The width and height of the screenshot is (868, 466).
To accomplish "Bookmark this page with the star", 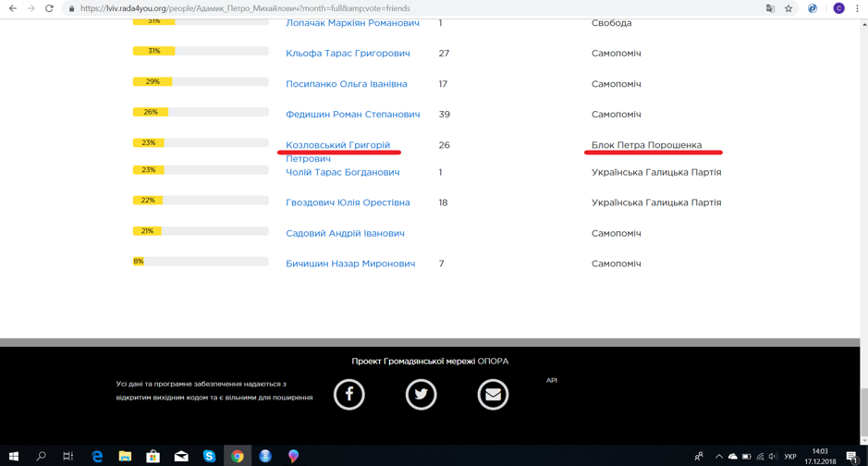I will point(789,8).
